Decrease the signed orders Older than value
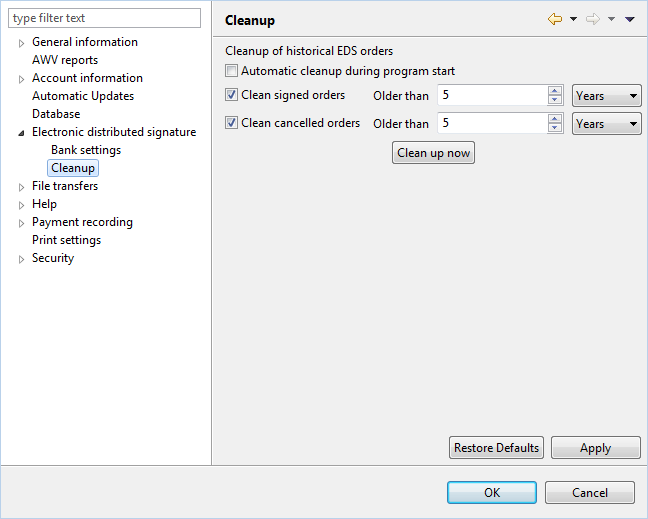 [555, 100]
